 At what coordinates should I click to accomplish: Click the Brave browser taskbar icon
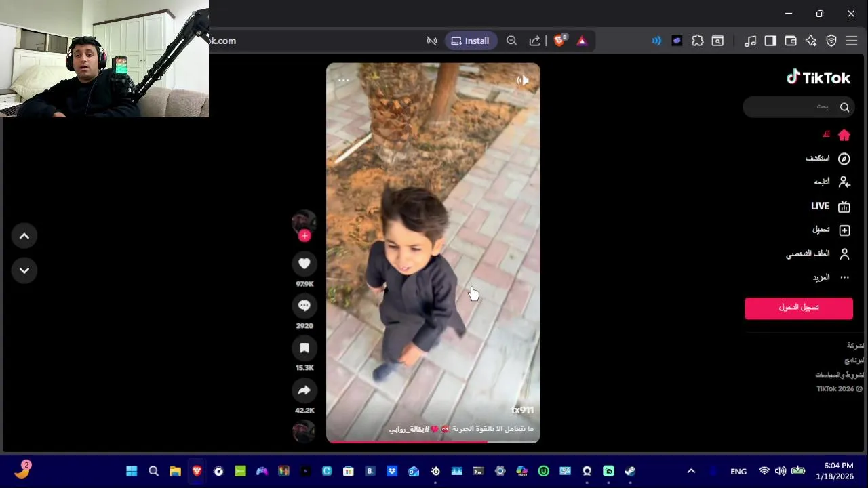point(197,471)
